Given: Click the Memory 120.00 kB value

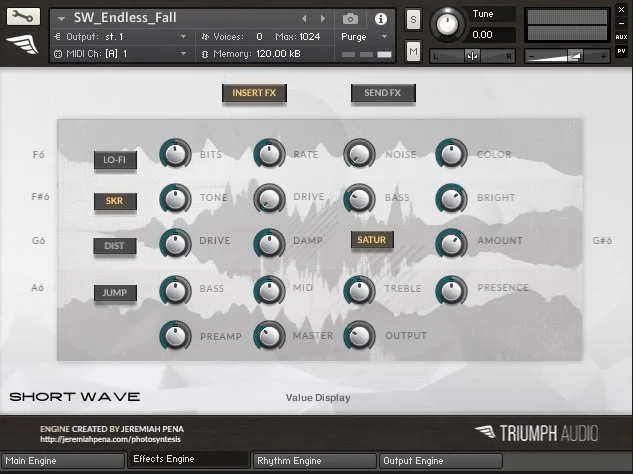Looking at the screenshot, I should 278,54.
